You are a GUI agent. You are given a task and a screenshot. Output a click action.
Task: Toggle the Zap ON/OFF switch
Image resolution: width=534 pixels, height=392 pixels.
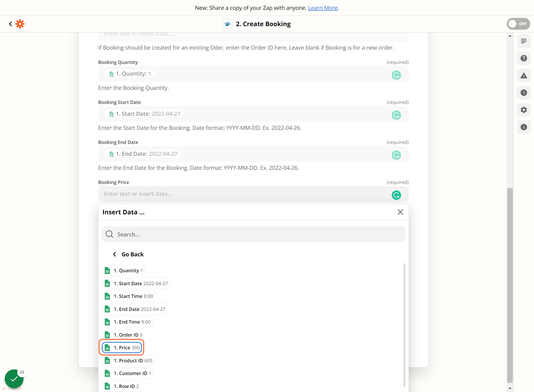[518, 24]
